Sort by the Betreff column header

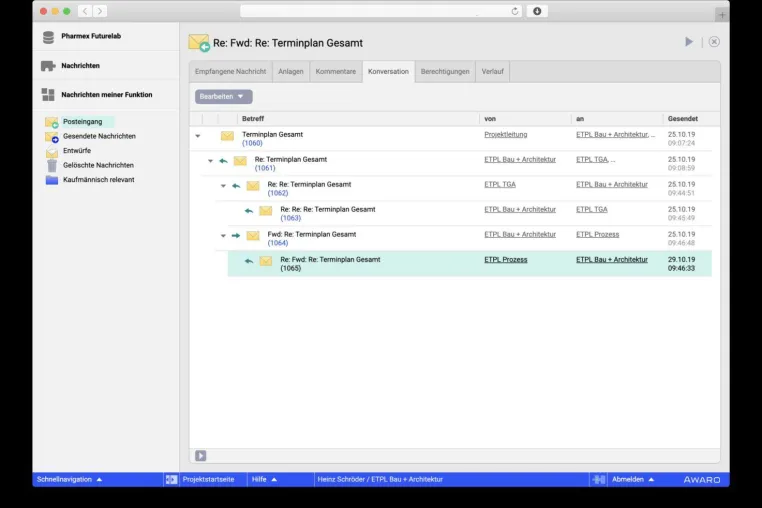(253, 119)
